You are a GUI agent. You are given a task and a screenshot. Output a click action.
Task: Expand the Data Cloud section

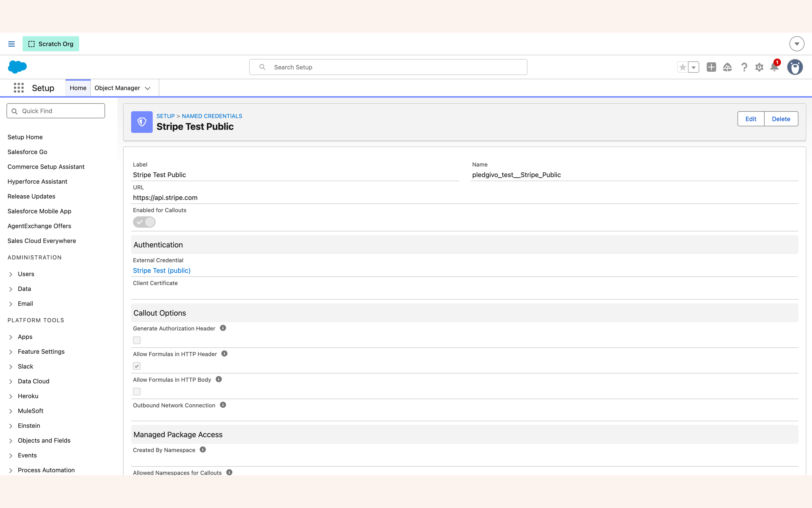pos(11,381)
